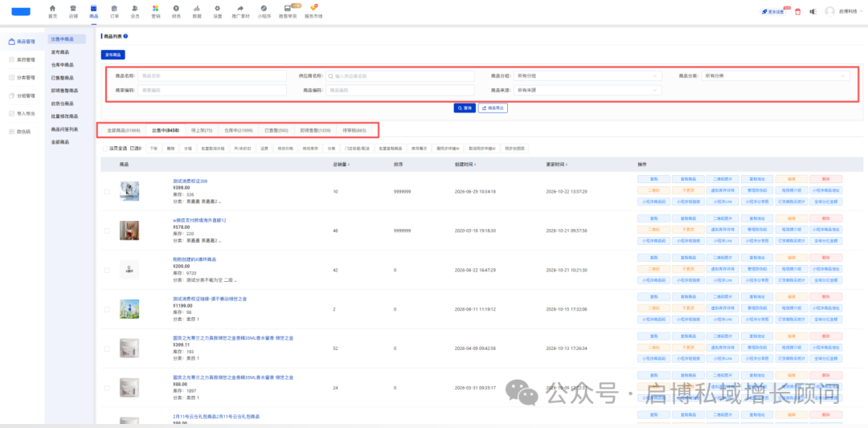Viewport: 868px width, 428px height.
Task: Click the company logo at top left
Action: click(21, 11)
